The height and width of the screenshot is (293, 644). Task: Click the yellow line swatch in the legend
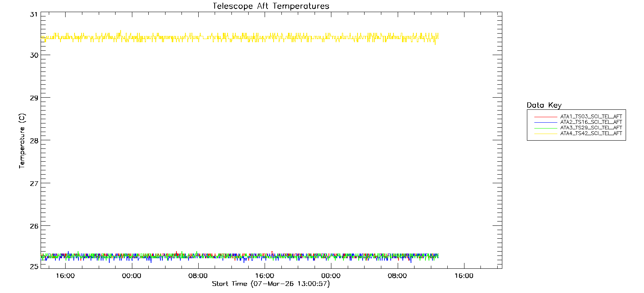pos(546,134)
